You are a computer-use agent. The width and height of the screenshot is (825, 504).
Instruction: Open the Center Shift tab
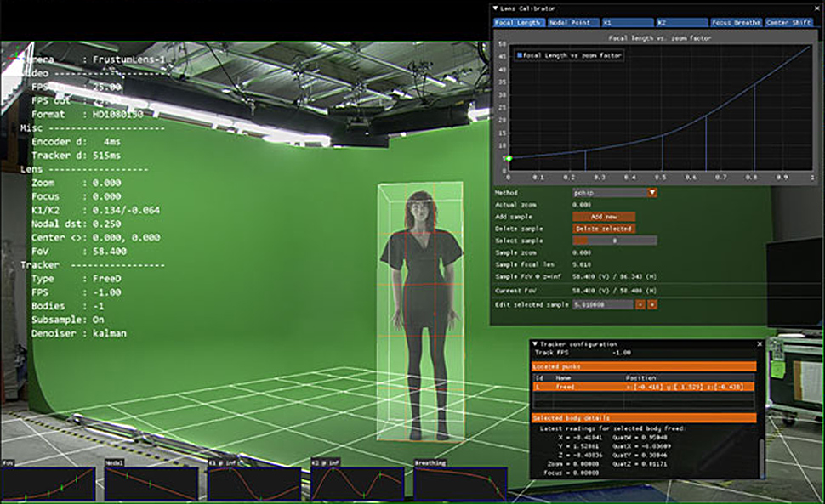(788, 22)
